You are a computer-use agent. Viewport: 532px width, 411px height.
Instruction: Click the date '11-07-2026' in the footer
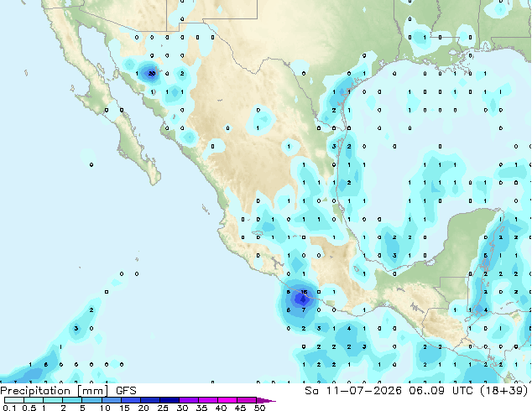(x=363, y=391)
